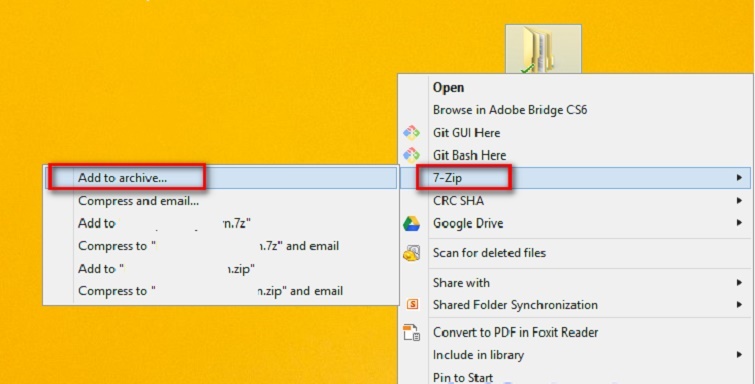
Task: Select Convert to PDF in Foxit Reader
Action: click(515, 332)
